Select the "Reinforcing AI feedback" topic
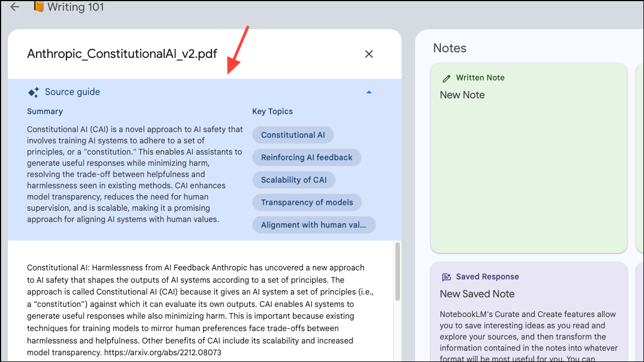This screenshot has height=362, width=644. (307, 157)
